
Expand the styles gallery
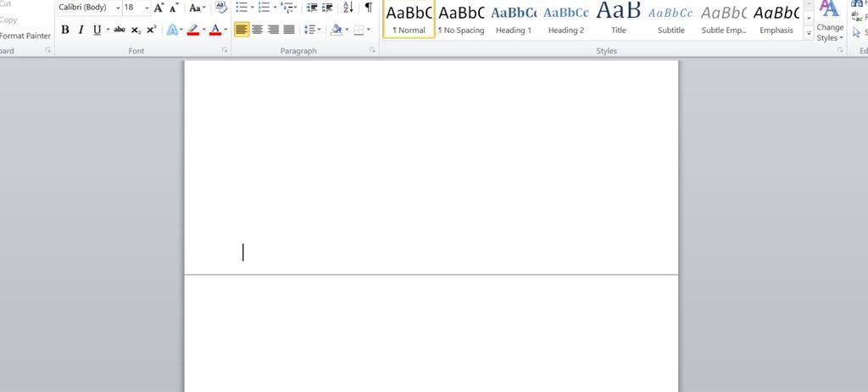pyautogui.click(x=809, y=34)
